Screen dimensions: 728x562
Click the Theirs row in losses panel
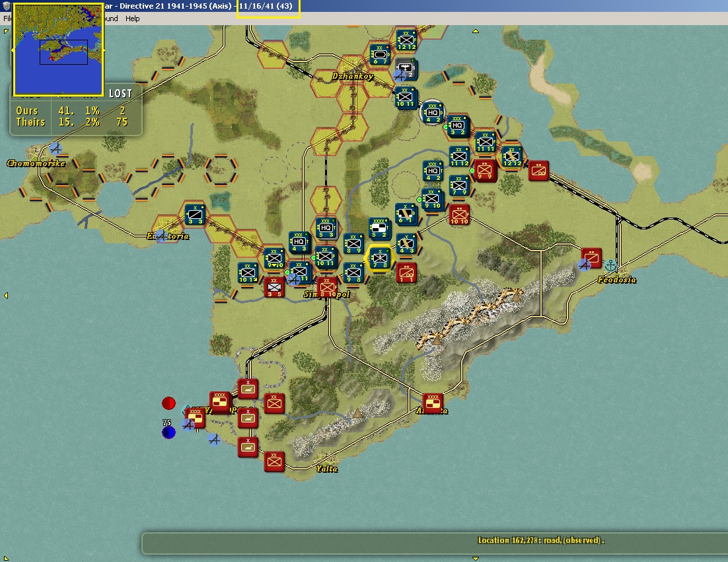[x=72, y=122]
